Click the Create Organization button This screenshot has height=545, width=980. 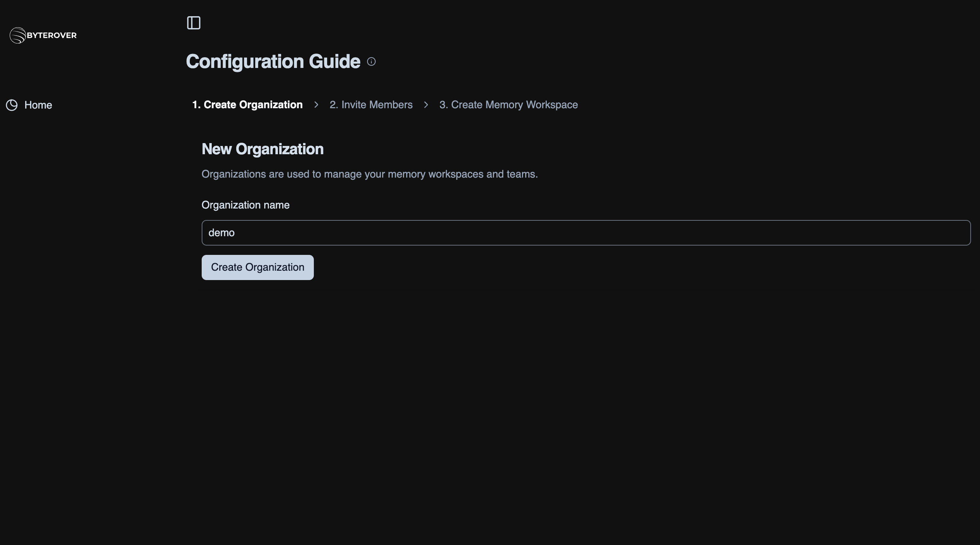coord(257,267)
